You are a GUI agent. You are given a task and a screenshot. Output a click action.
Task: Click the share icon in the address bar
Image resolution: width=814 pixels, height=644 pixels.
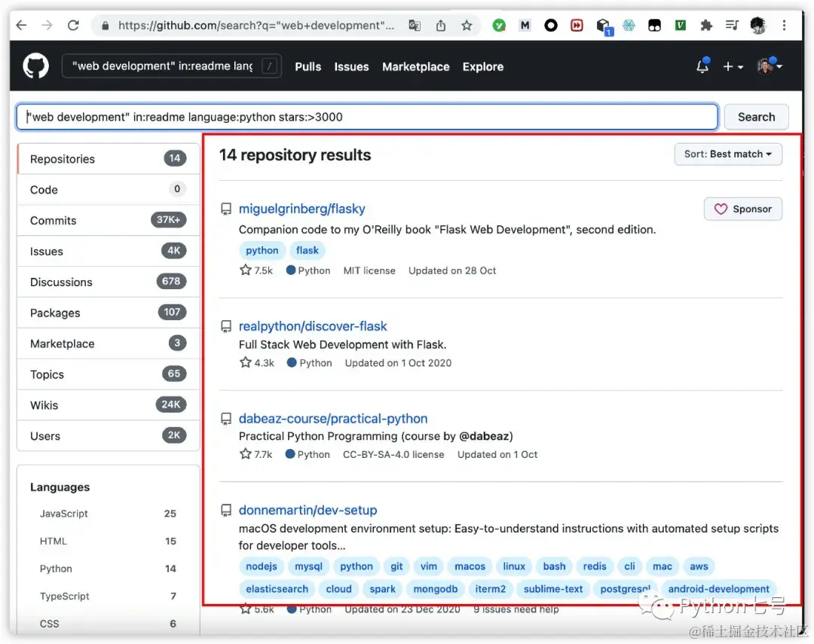click(x=441, y=26)
